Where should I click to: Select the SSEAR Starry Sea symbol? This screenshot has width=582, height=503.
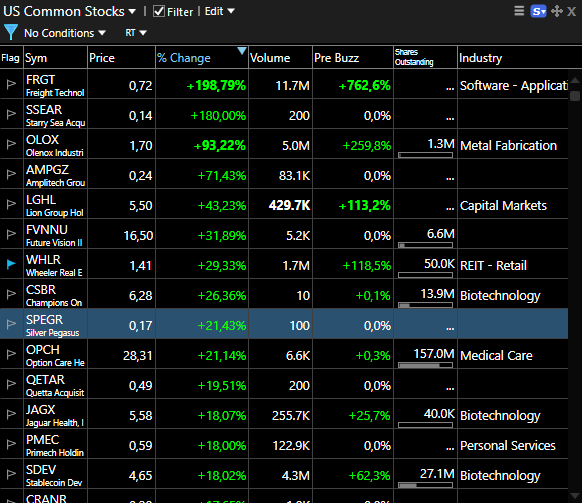pyautogui.click(x=55, y=115)
